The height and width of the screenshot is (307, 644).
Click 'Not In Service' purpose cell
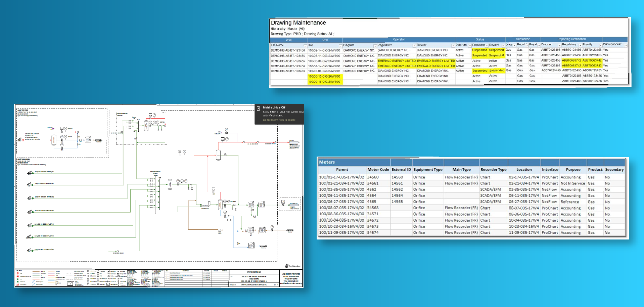point(573,183)
